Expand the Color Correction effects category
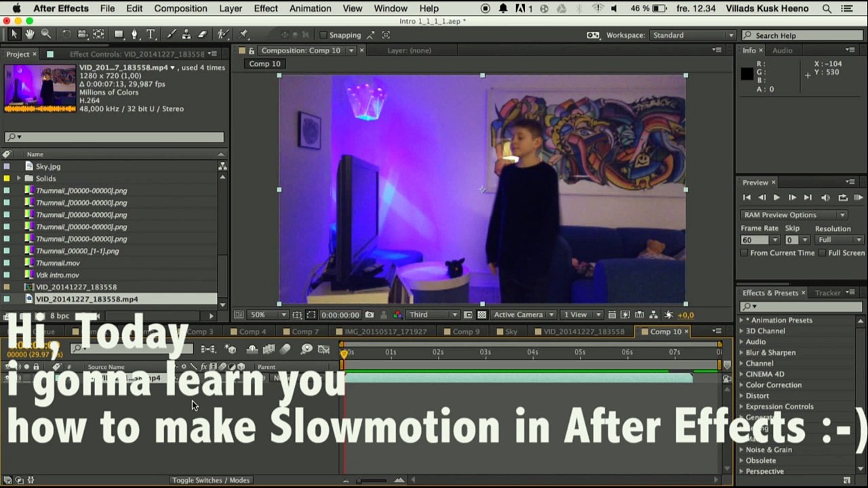Image resolution: width=868 pixels, height=488 pixels. click(741, 385)
